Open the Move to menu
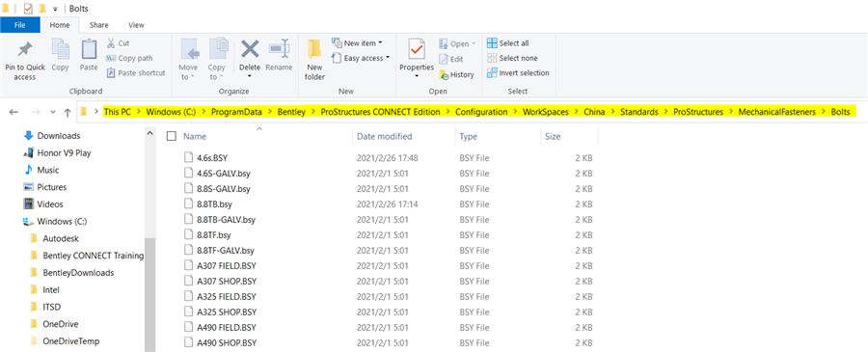Viewport: 868px width, 352px height. click(x=188, y=60)
